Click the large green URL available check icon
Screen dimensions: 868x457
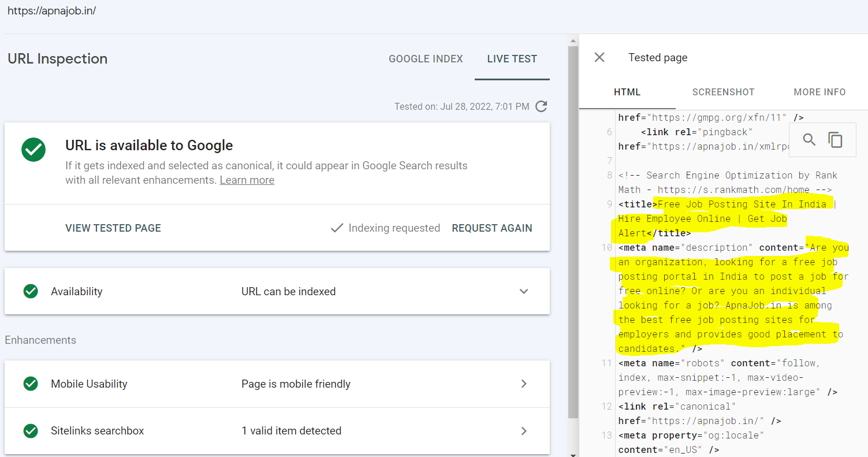(x=33, y=150)
